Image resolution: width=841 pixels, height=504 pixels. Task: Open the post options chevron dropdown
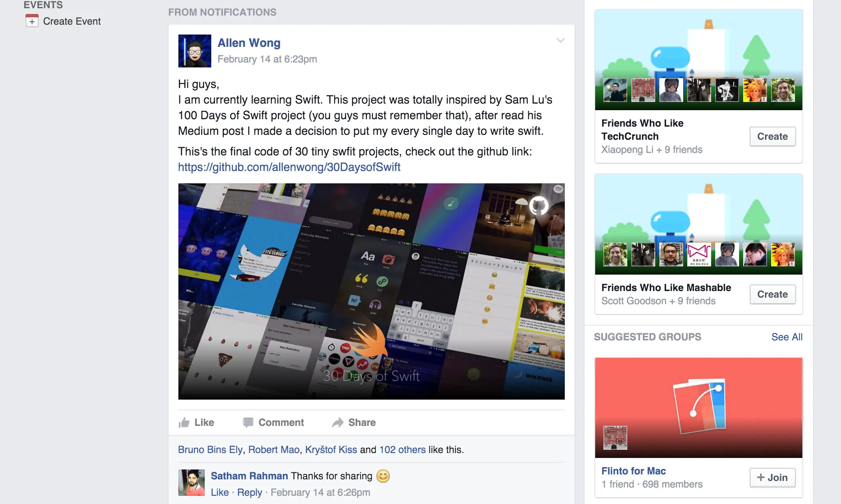[560, 40]
